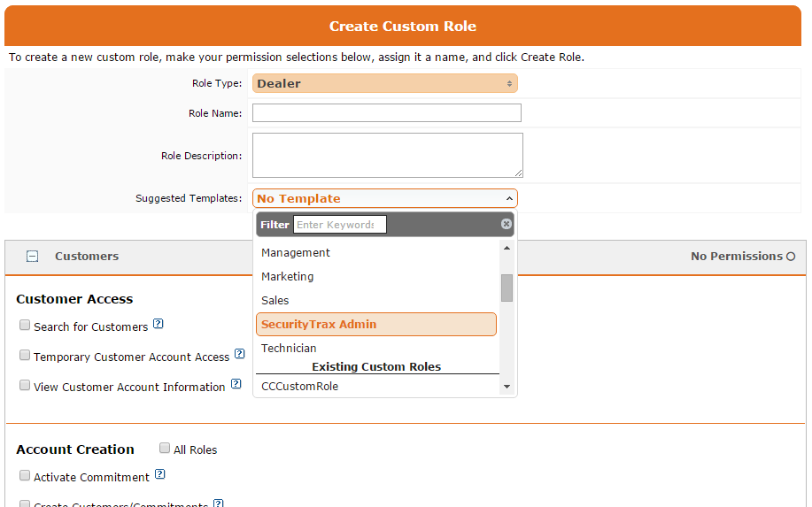Toggle the All Roles checkbox

point(165,449)
